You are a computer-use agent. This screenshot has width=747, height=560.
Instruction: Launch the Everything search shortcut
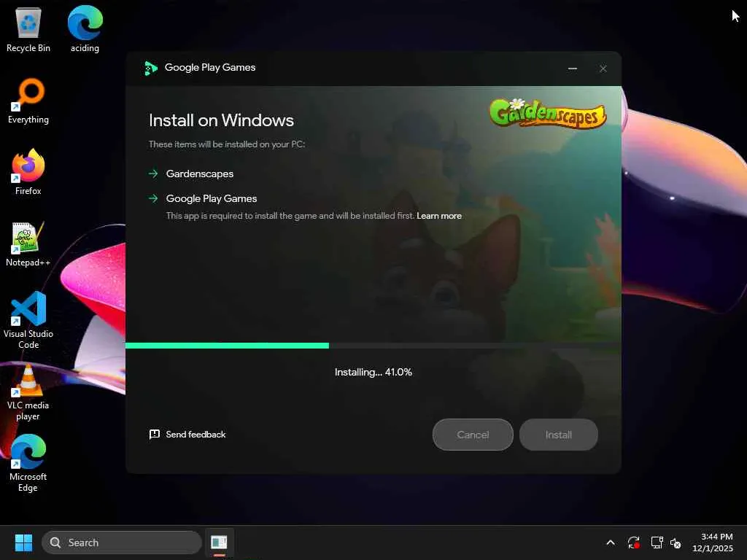click(28, 101)
